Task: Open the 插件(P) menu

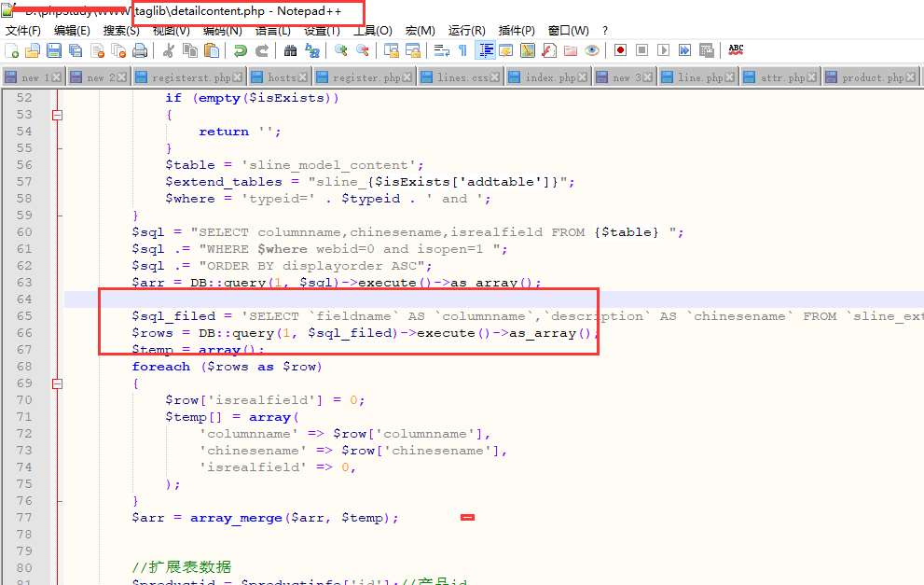Action: coord(517,31)
